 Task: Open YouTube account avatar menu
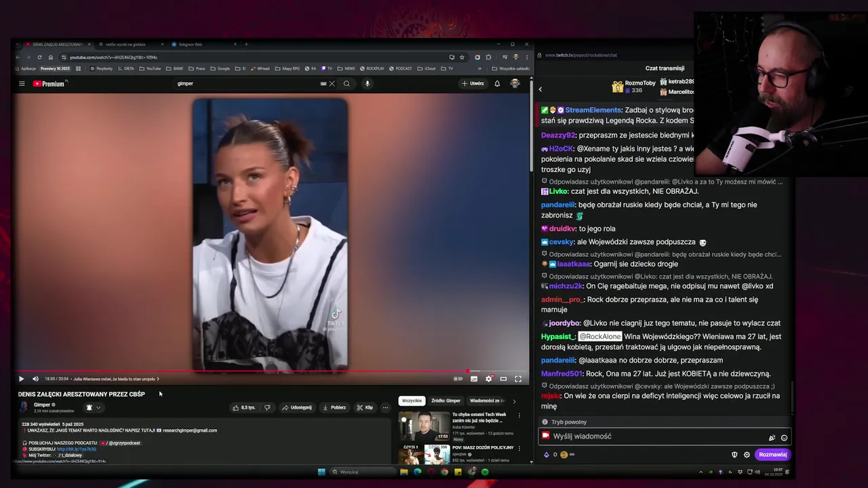(x=515, y=84)
